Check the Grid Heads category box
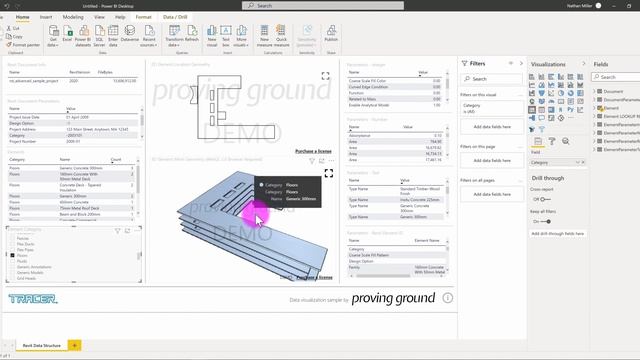This screenshot has height=360, width=640. coord(12,278)
